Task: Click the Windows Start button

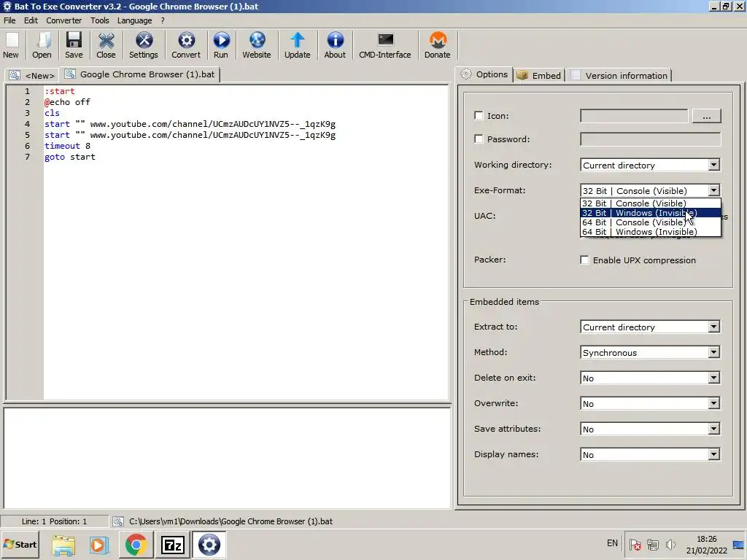Action: click(x=20, y=544)
